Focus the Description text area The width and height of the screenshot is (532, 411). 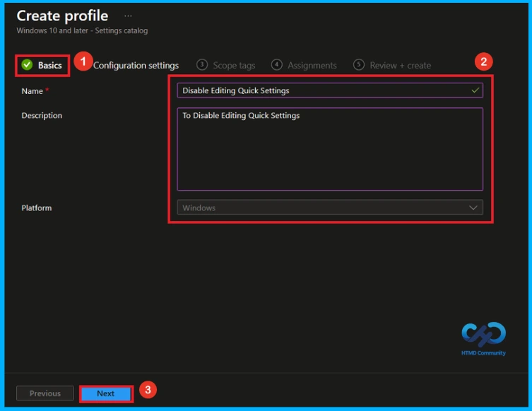point(330,149)
